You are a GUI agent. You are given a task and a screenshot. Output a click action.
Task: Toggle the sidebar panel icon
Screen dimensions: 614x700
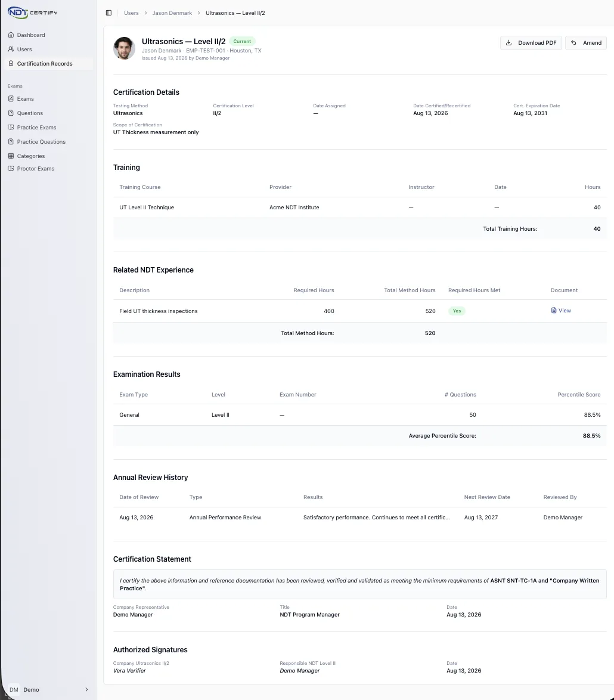108,13
